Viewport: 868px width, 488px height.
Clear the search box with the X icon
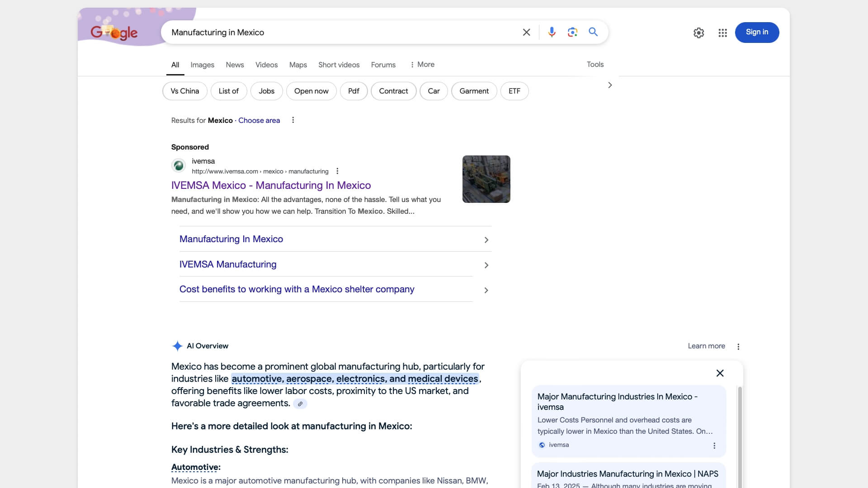tap(526, 32)
